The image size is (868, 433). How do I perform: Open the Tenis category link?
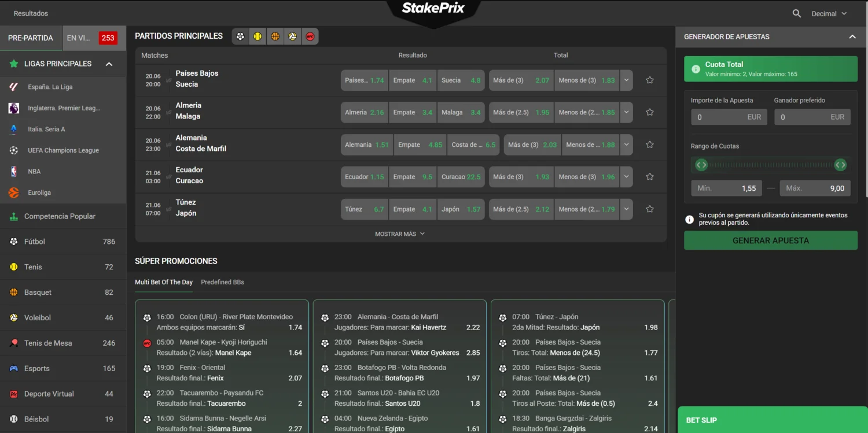(x=63, y=267)
